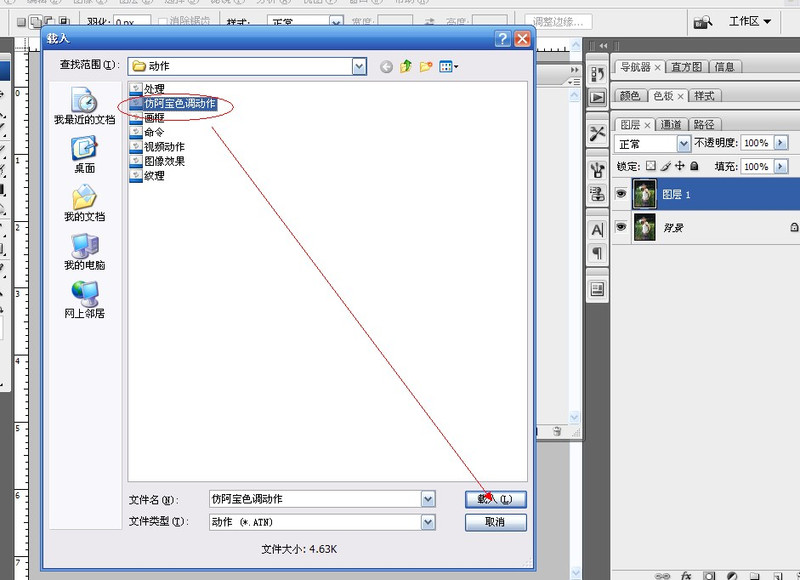Screen dimensions: 800x580
Task: Expand the 查找范围 folder dropdown
Action: click(x=359, y=66)
